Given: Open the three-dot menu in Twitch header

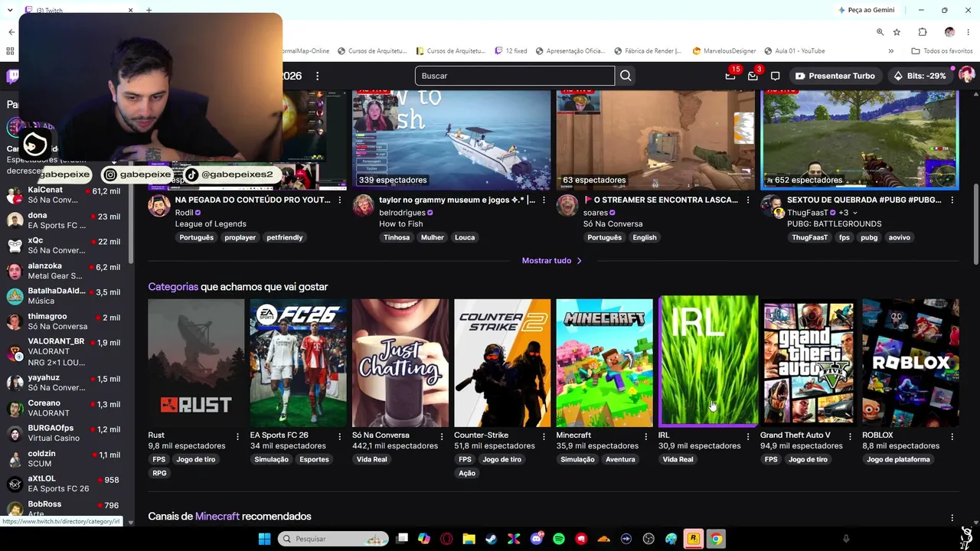Looking at the screenshot, I should (317, 76).
